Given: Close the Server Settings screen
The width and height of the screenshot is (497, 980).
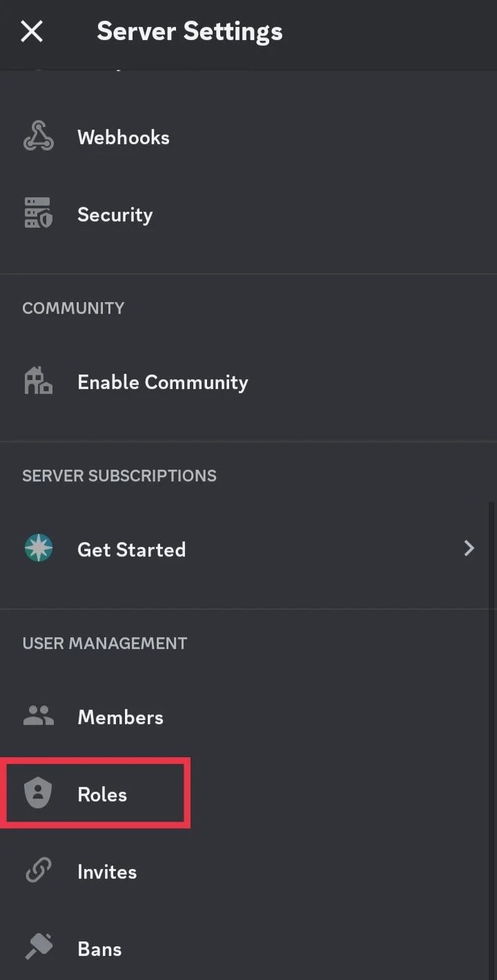Looking at the screenshot, I should (32, 31).
